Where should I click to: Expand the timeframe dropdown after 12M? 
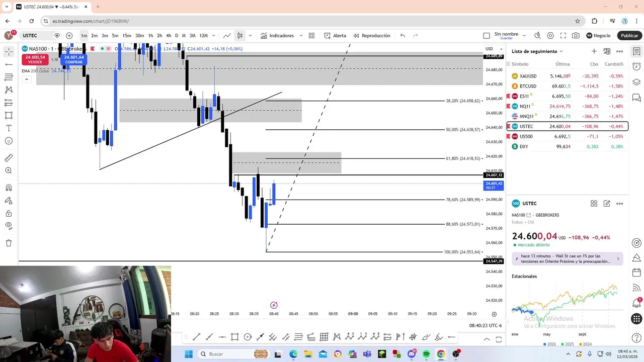[214, 36]
